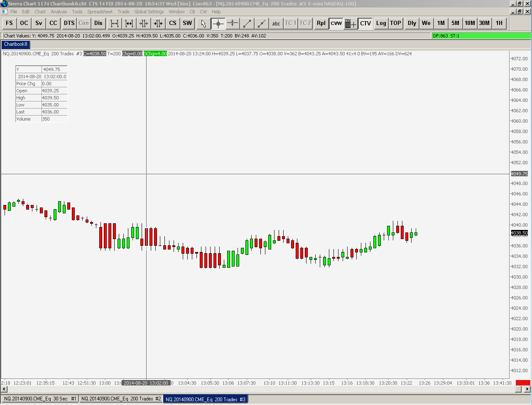
Task: Open the File menu
Action: [14, 12]
